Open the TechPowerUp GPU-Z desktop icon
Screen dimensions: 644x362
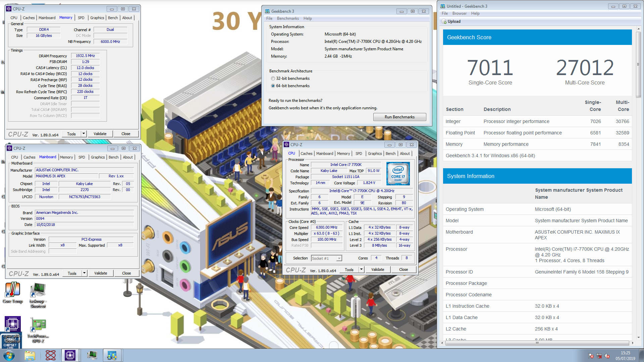point(38,330)
